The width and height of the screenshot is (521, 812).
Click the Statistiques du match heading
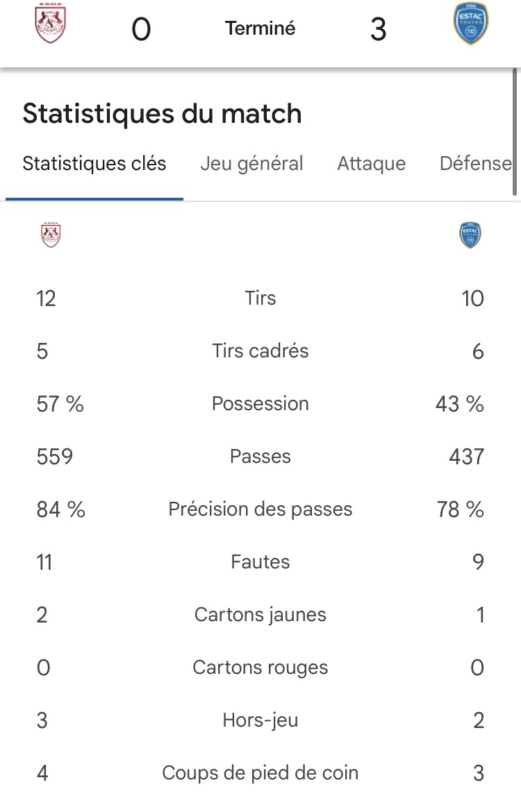coord(162,113)
